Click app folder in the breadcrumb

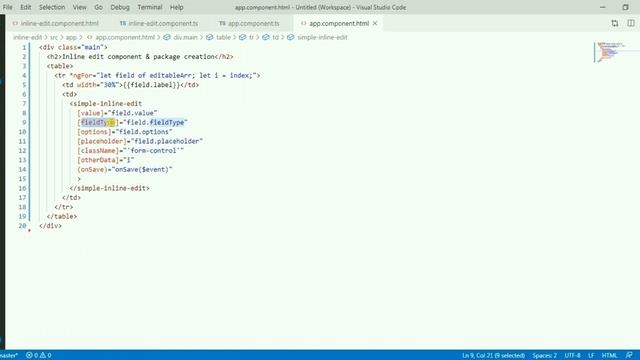(x=71, y=37)
